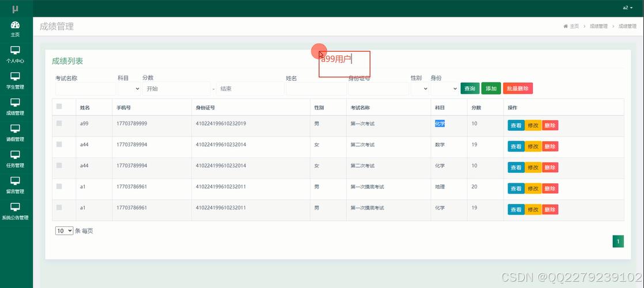This screenshot has width=644, height=288.
Task: Open 留言管理 monitor icon in sidebar
Action: (15, 181)
